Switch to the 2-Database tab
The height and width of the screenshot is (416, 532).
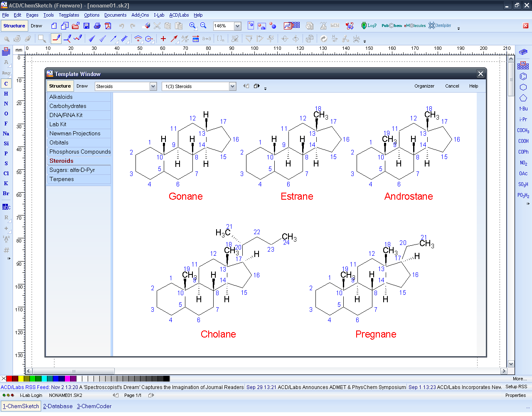(x=58, y=406)
